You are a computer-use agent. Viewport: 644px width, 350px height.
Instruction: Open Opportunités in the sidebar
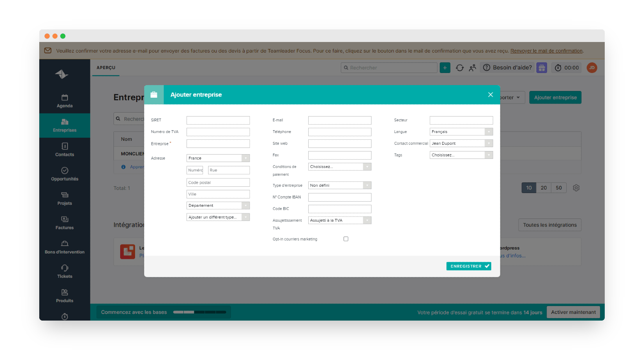pyautogui.click(x=64, y=174)
